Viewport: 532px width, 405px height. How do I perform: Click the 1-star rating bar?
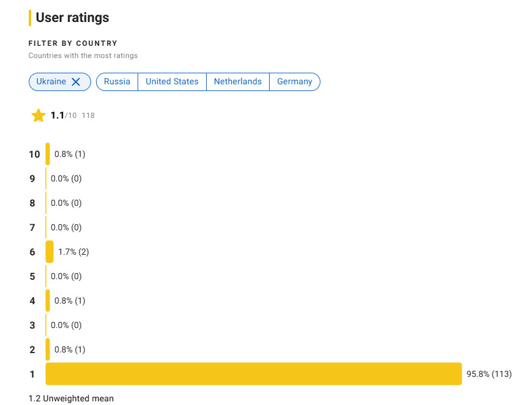(x=253, y=374)
